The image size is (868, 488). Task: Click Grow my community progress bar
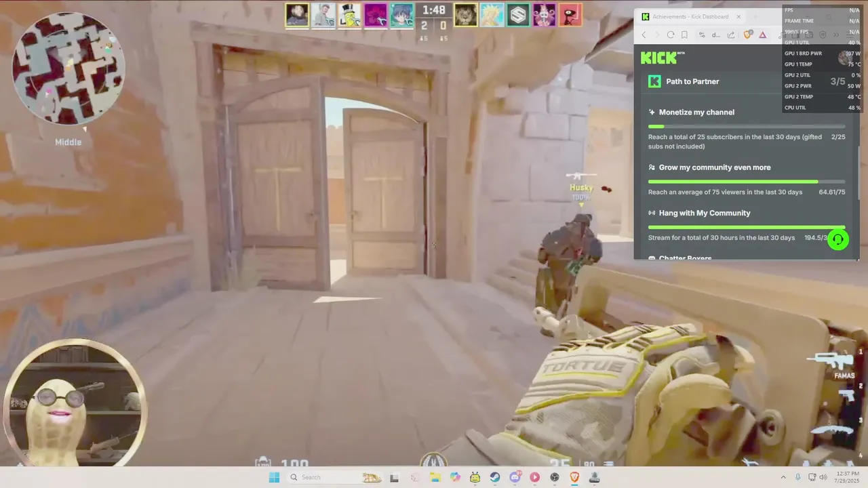click(x=747, y=182)
